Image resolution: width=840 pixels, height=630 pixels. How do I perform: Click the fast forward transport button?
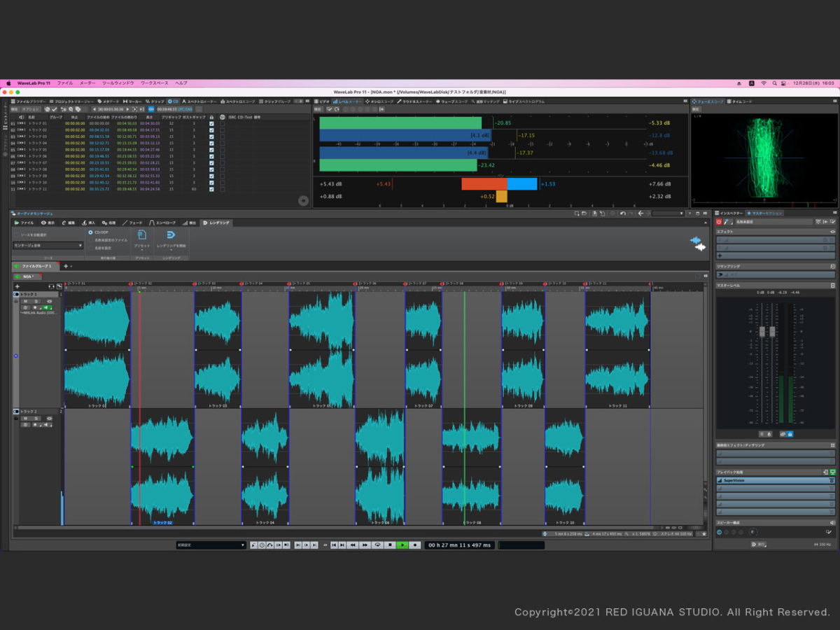365,545
